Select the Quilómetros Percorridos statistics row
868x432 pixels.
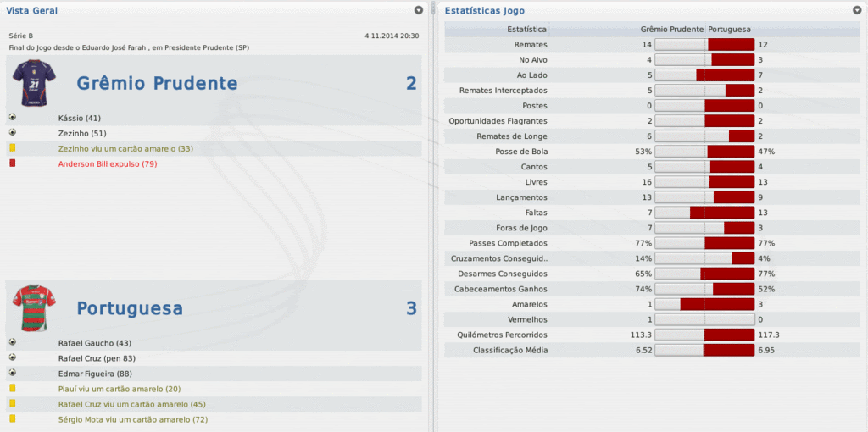(x=510, y=335)
